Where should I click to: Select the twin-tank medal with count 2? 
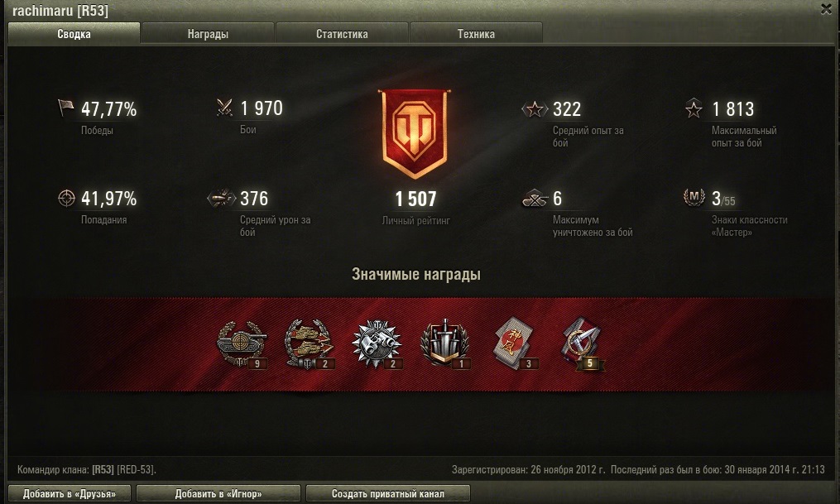point(310,344)
